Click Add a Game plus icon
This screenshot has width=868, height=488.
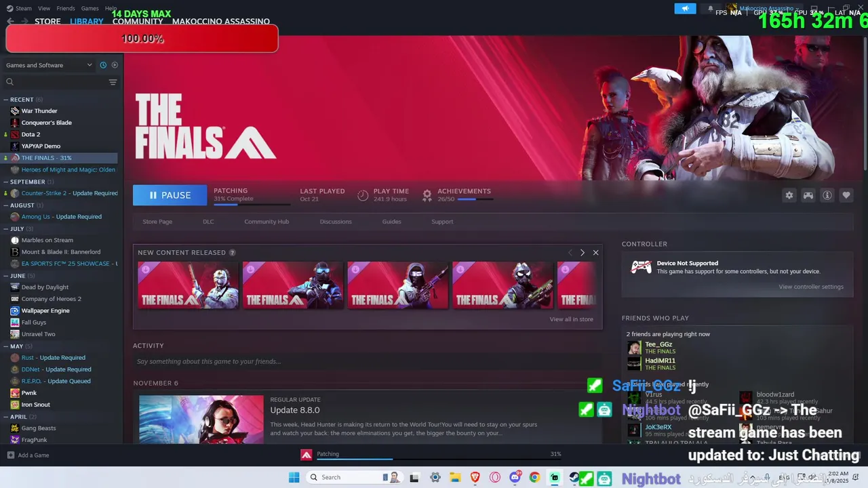[10, 455]
